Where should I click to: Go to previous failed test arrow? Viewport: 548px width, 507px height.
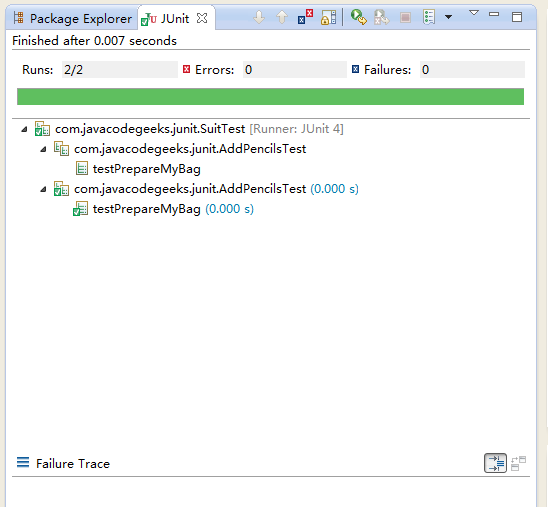click(x=282, y=17)
